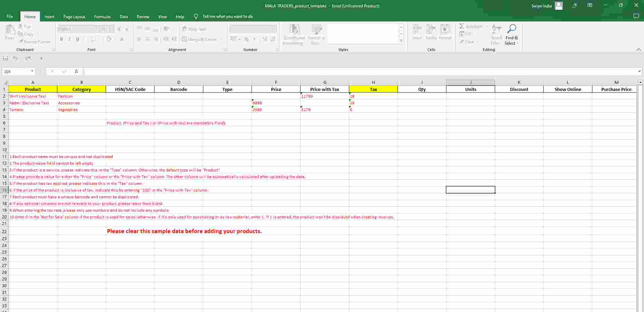
Task: Click the Orientation text angle icon
Action: tap(166, 29)
